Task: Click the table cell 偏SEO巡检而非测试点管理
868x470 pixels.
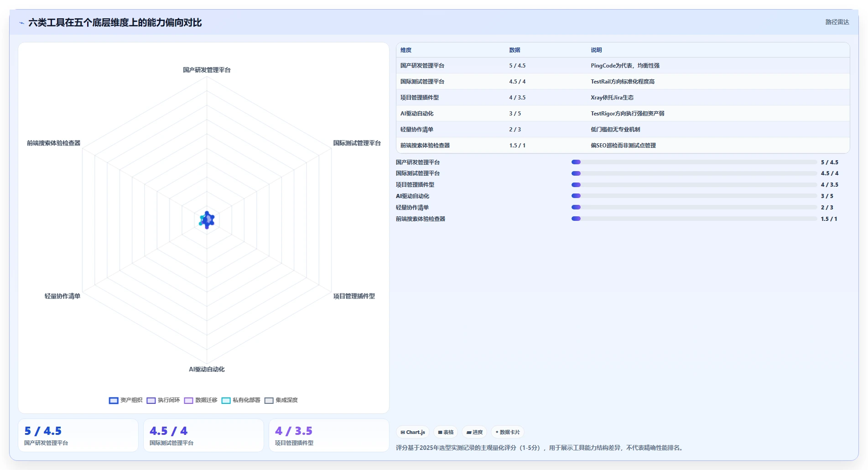Action: point(623,146)
